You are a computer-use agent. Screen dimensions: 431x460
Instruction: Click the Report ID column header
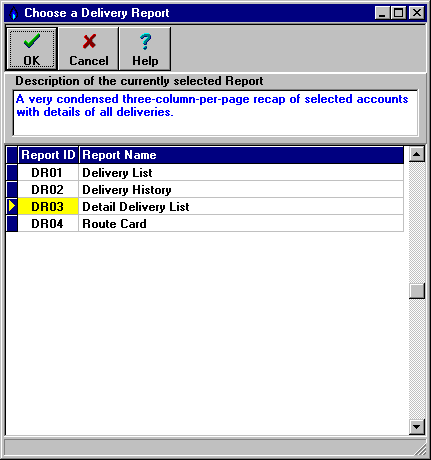click(x=48, y=155)
